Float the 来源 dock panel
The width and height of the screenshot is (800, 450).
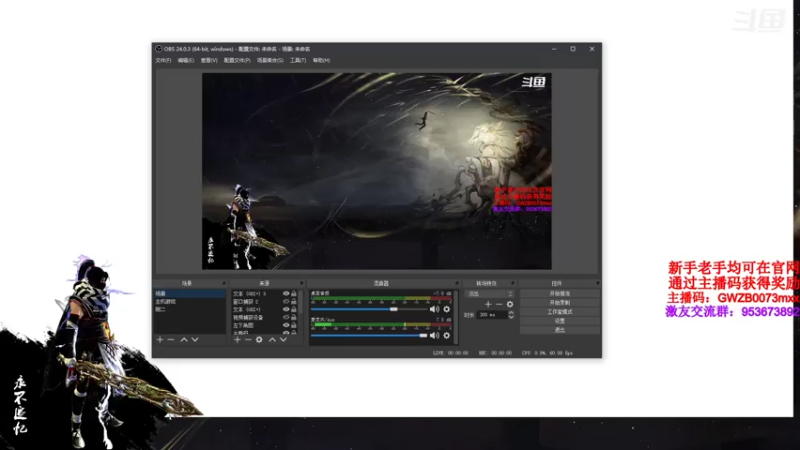coord(302,283)
